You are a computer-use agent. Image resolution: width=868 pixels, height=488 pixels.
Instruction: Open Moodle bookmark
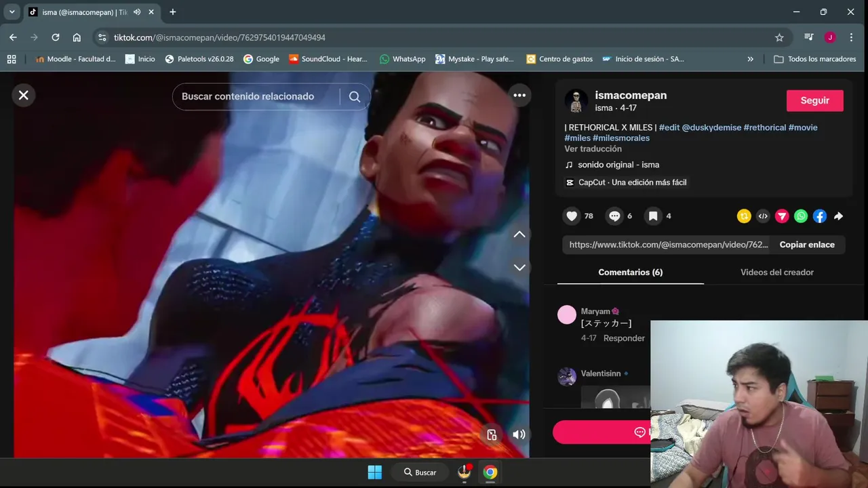click(x=75, y=59)
